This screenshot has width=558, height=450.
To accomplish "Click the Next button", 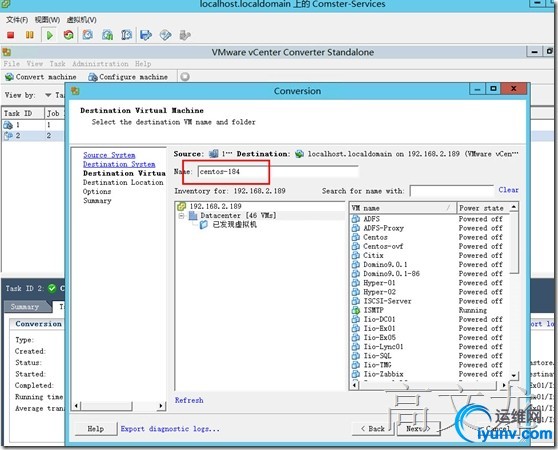I will 418,429.
